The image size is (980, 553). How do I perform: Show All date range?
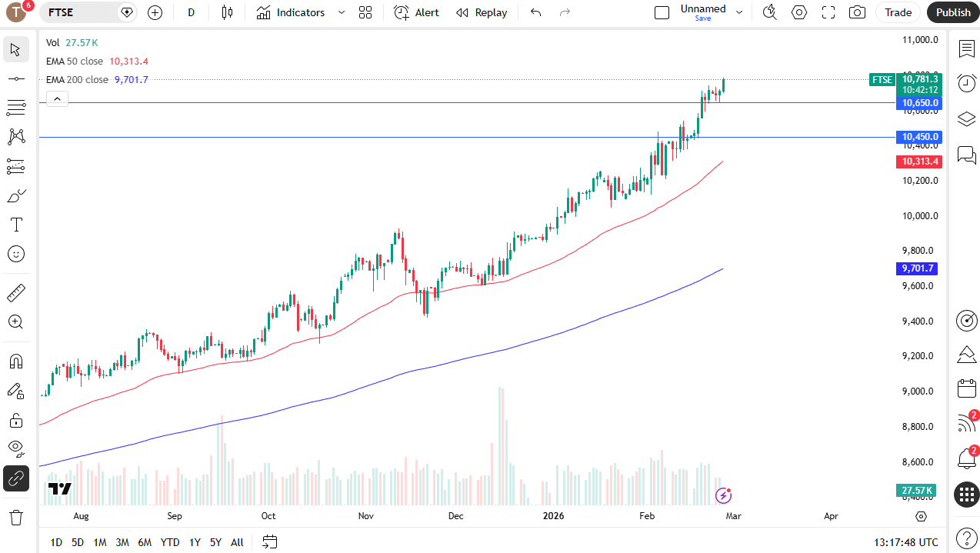click(237, 542)
